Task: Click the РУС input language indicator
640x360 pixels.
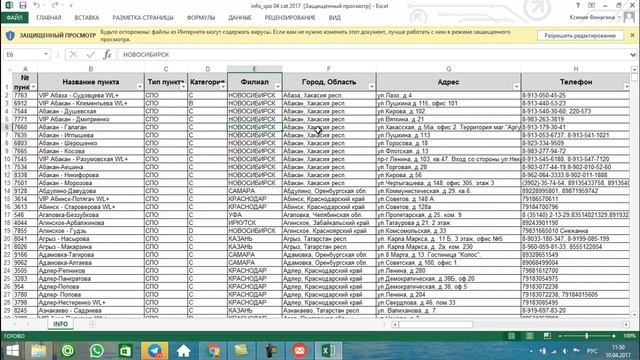Action: [592, 351]
